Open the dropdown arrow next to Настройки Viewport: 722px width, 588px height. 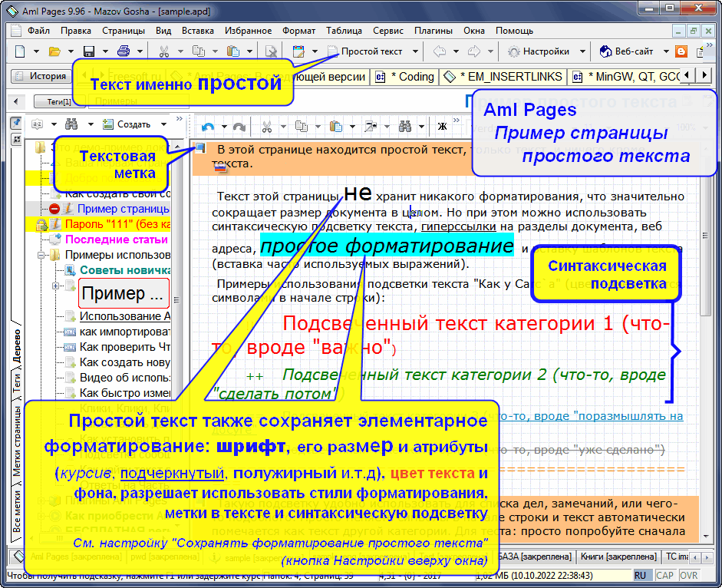[582, 51]
